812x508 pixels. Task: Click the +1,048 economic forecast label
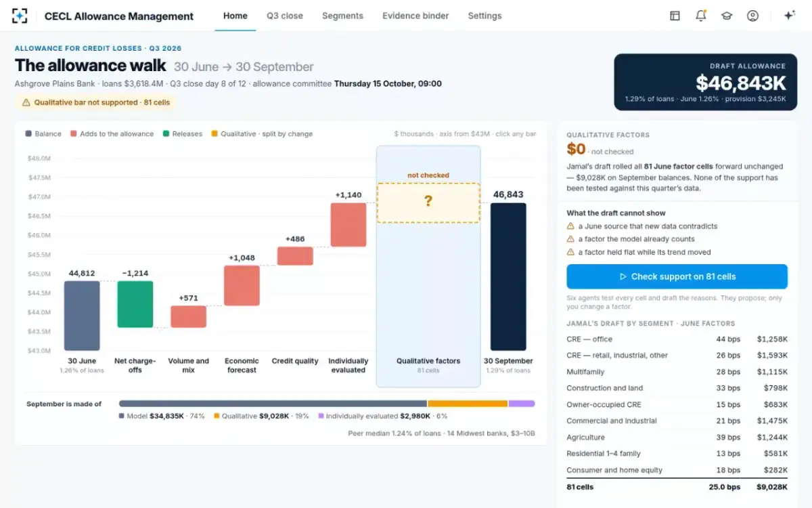click(x=242, y=258)
